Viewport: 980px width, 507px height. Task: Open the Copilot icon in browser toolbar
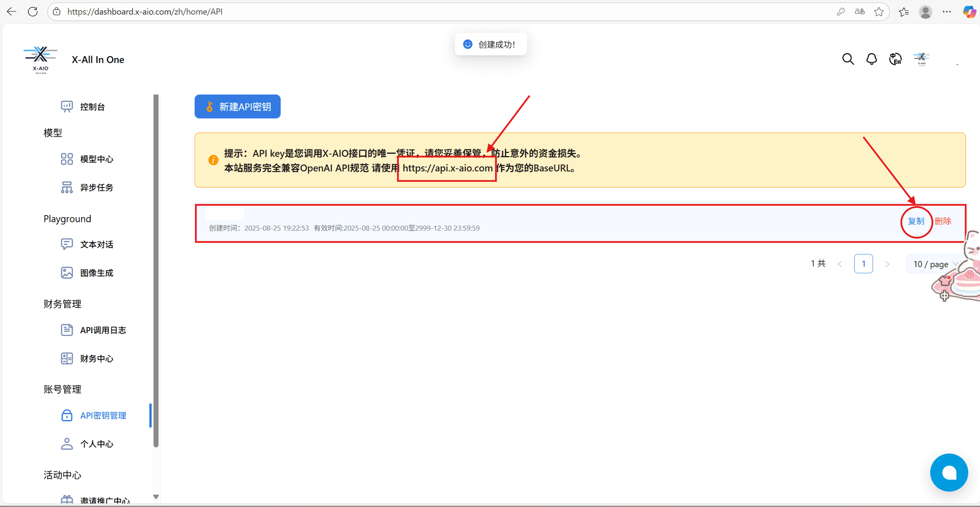[x=969, y=12]
